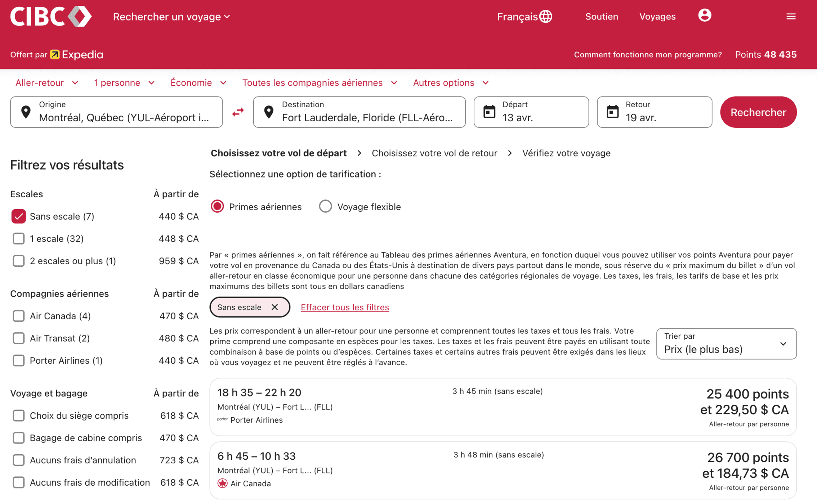Check the Porter Airlines filter

coord(18,361)
